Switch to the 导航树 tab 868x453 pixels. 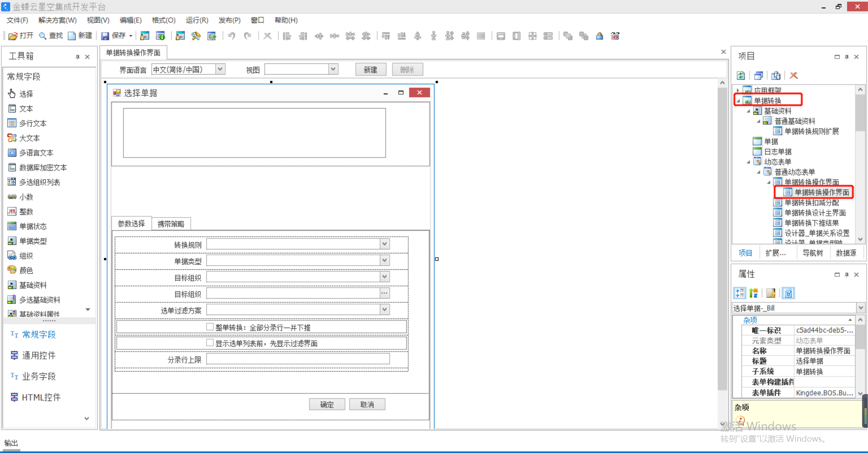click(812, 253)
